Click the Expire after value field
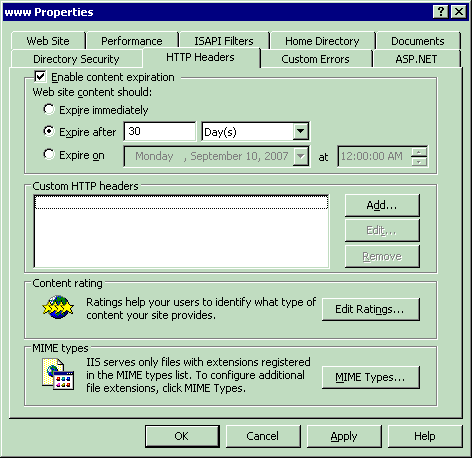 (x=160, y=131)
